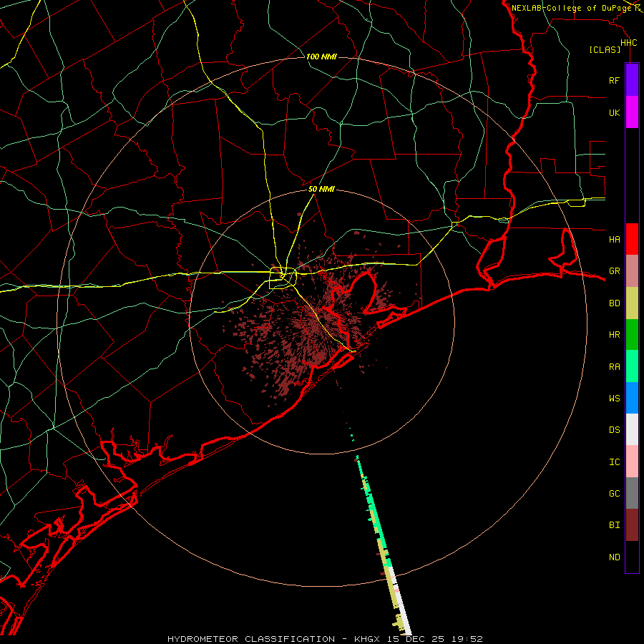Click the KHGX station identifier
Image resolution: width=644 pixels, height=644 pixels.
click(x=368, y=639)
